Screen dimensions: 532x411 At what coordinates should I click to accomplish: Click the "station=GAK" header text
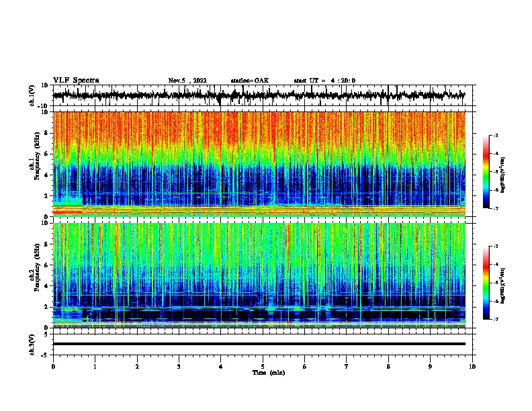coord(250,81)
